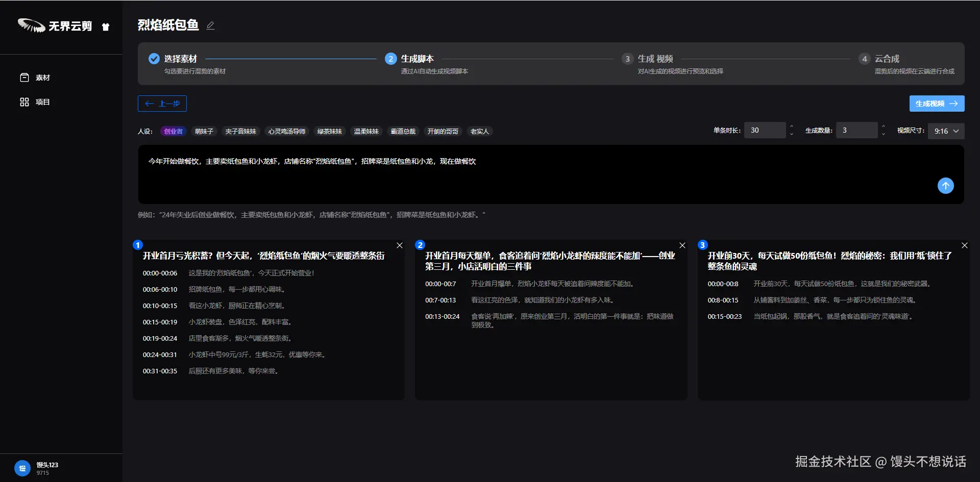Go back with the 上一步 button
This screenshot has width=980, height=482.
pos(162,104)
